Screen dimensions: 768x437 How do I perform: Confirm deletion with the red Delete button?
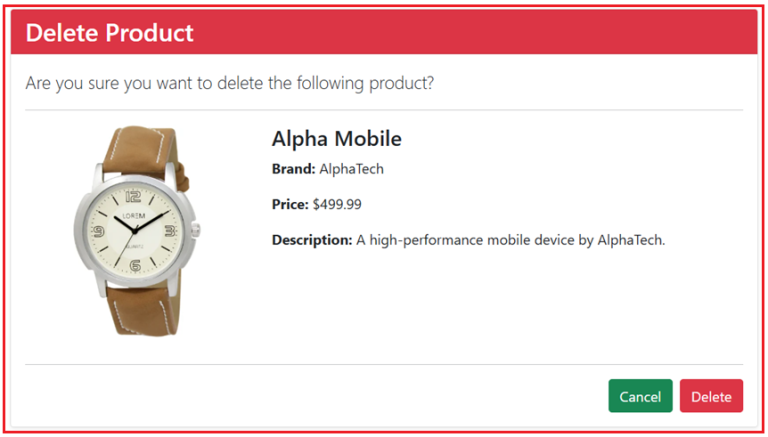coord(711,396)
